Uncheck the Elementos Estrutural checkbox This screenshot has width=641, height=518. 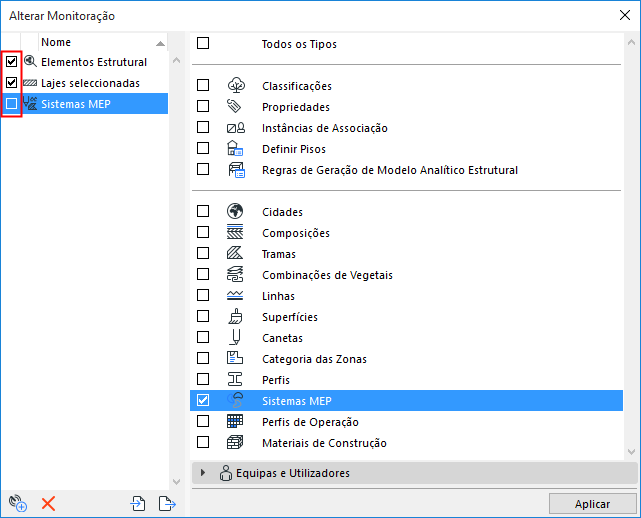[11, 62]
